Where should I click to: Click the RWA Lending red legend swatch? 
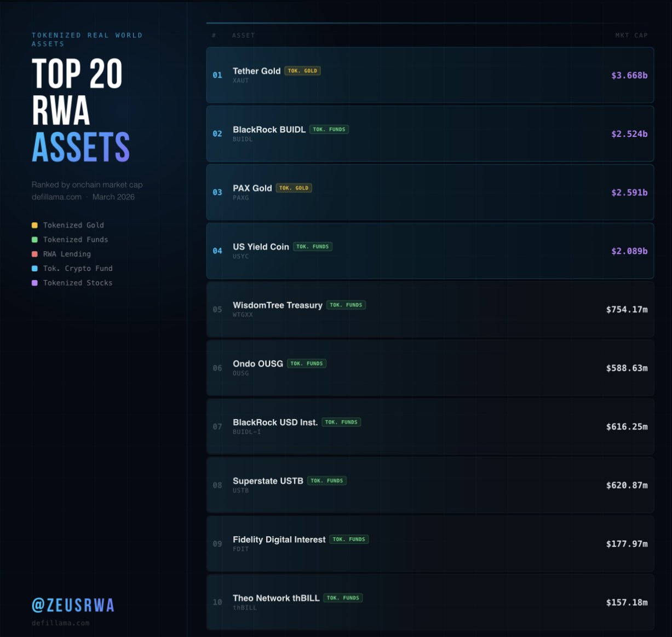(35, 254)
